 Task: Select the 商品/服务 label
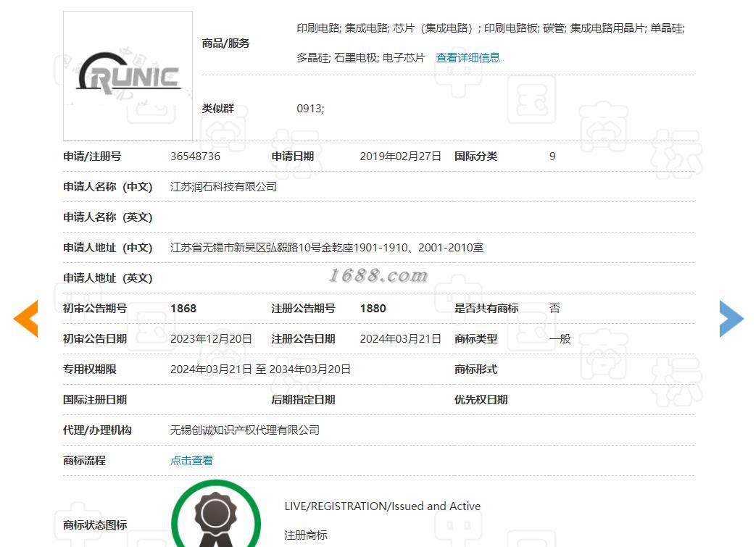(225, 43)
